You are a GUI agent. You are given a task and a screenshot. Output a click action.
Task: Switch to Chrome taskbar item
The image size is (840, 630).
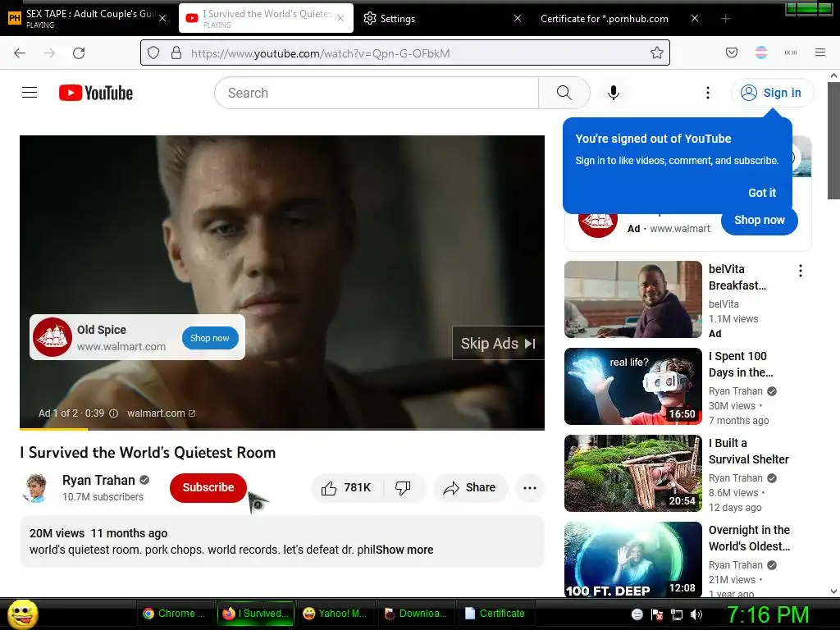(175, 614)
